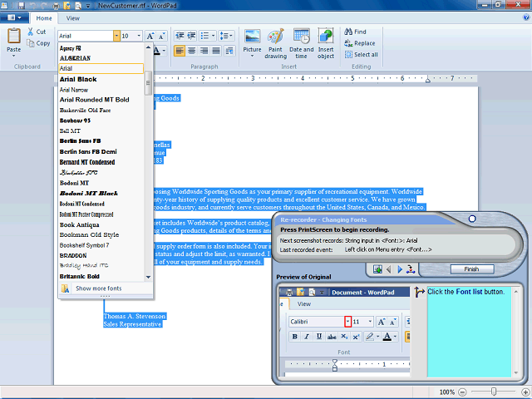Screen dimensions: 532x399
Task: Click the Save icon in quick access toolbar
Action: (x=22, y=6)
